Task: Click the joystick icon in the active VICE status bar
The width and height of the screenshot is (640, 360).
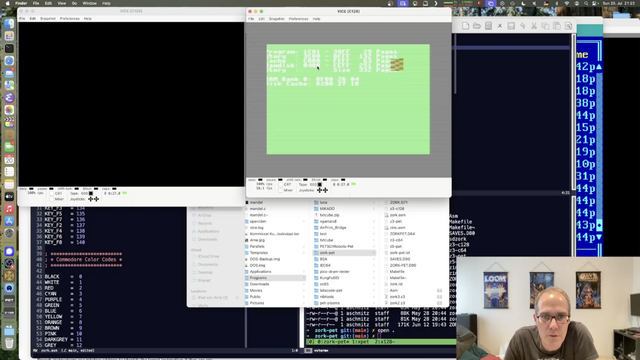Action: (x=322, y=190)
